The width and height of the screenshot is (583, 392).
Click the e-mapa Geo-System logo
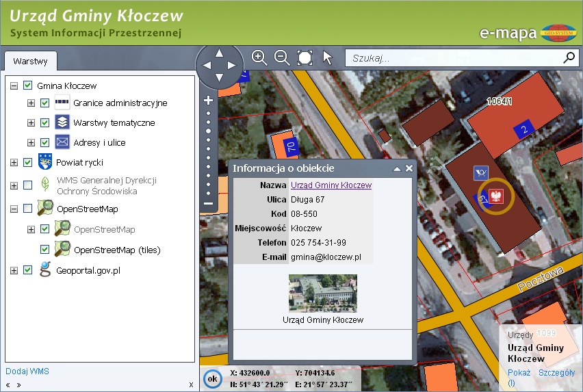pos(558,33)
